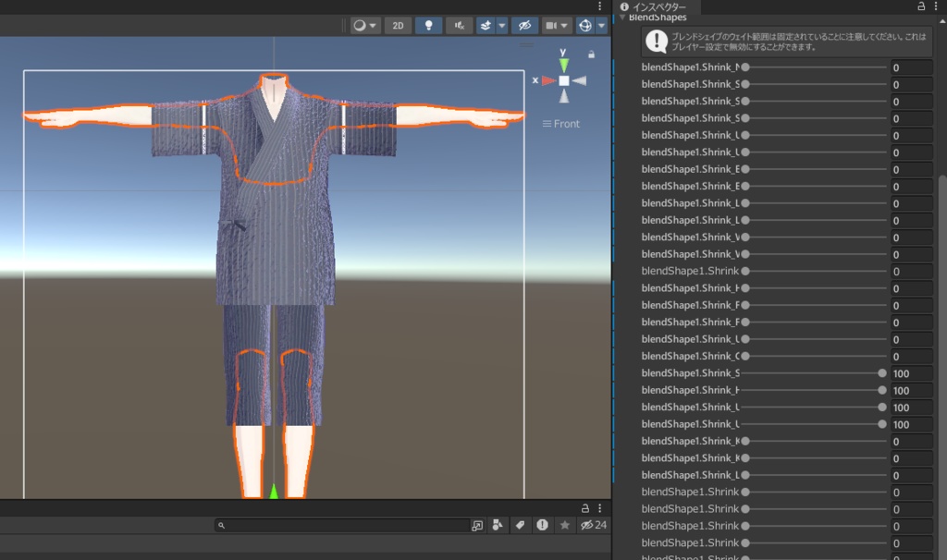Toggle scene visibility eye showing 24 hidden items
The image size is (947, 560).
pyautogui.click(x=588, y=525)
